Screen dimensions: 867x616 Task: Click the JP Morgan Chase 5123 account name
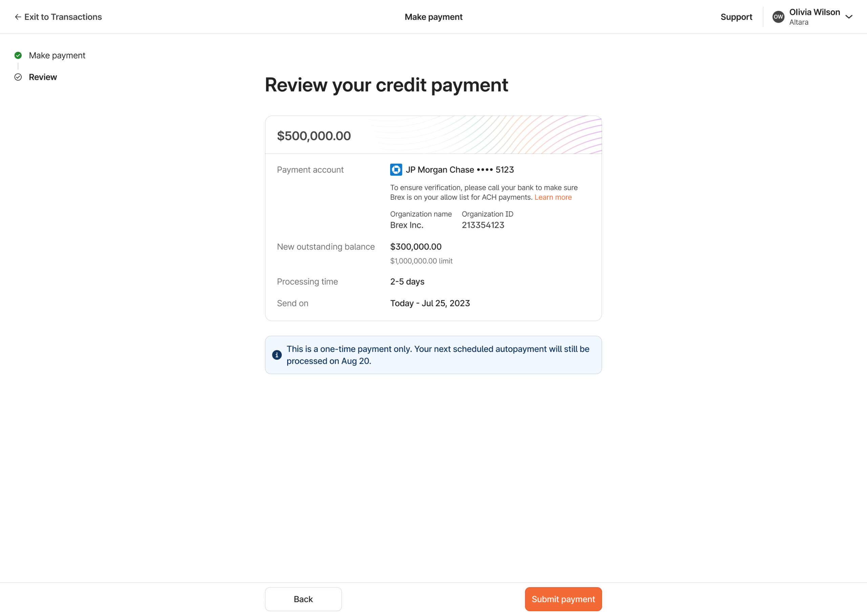[x=460, y=170]
